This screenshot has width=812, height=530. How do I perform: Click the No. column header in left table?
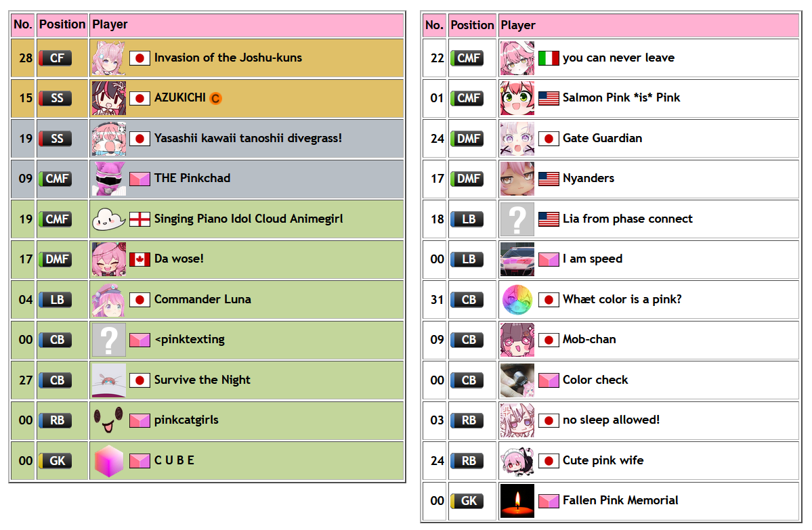point(23,24)
